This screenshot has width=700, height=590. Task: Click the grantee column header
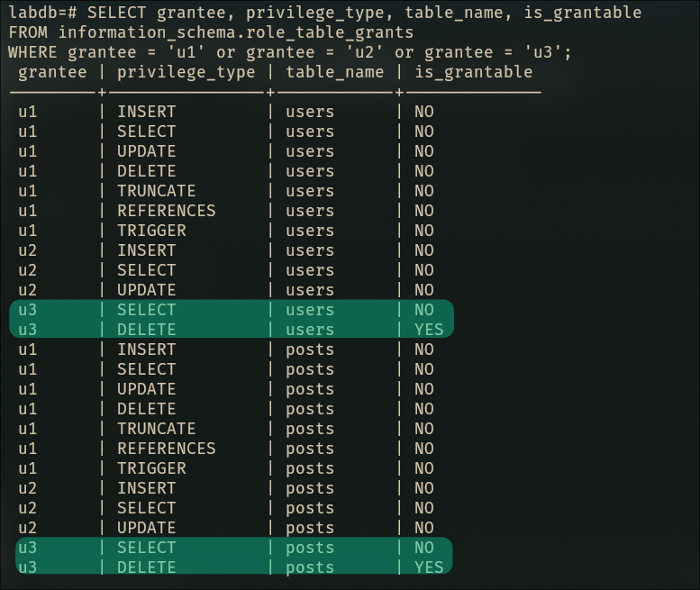click(52, 72)
